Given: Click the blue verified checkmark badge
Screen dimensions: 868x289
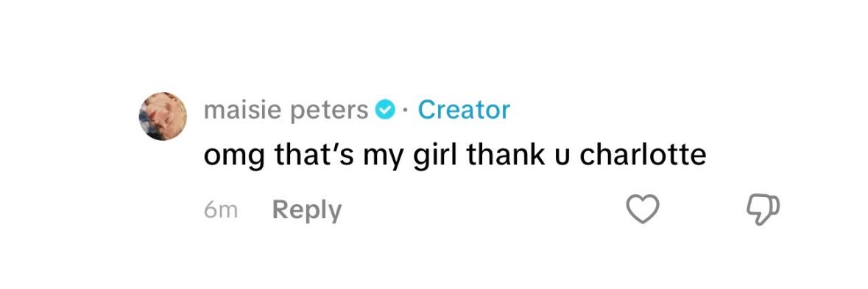Looking at the screenshot, I should pos(385,111).
